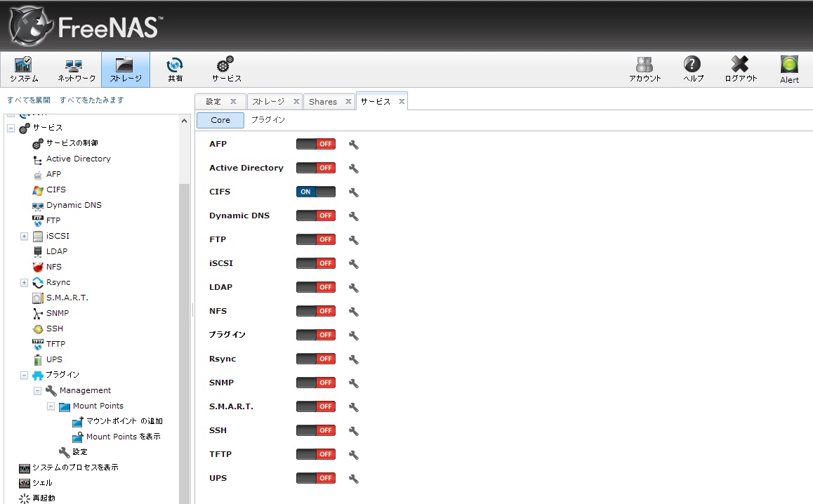
Task: Toggle the UPS service switch
Action: point(316,478)
